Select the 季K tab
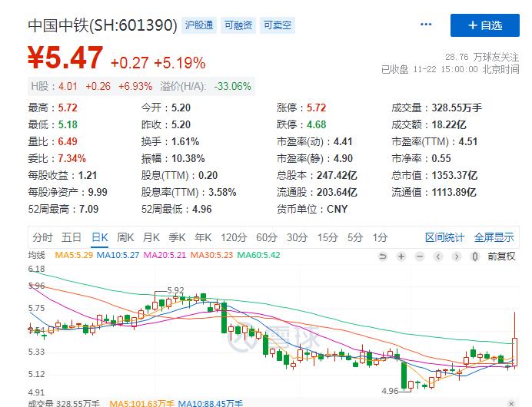Image resolution: width=532 pixels, height=407 pixels. (177, 237)
